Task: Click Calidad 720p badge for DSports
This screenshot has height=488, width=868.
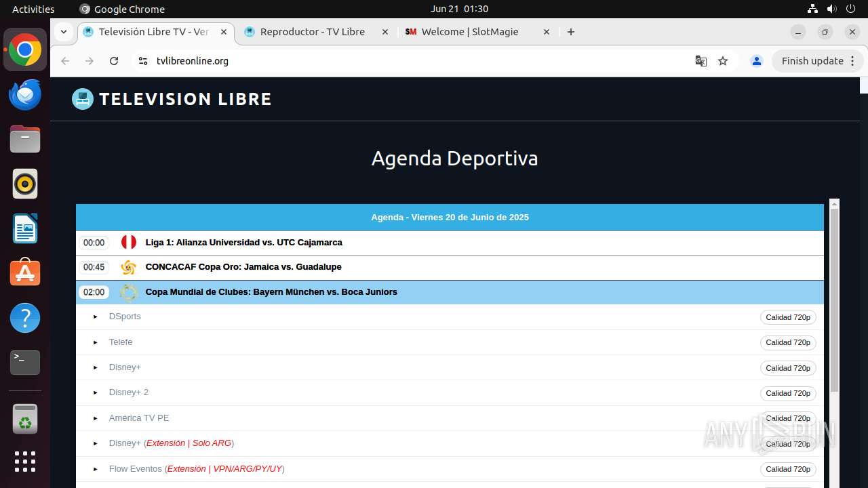Action: click(788, 317)
